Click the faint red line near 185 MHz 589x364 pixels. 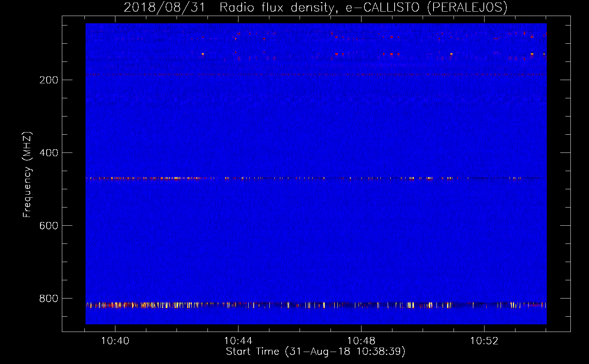(316, 74)
